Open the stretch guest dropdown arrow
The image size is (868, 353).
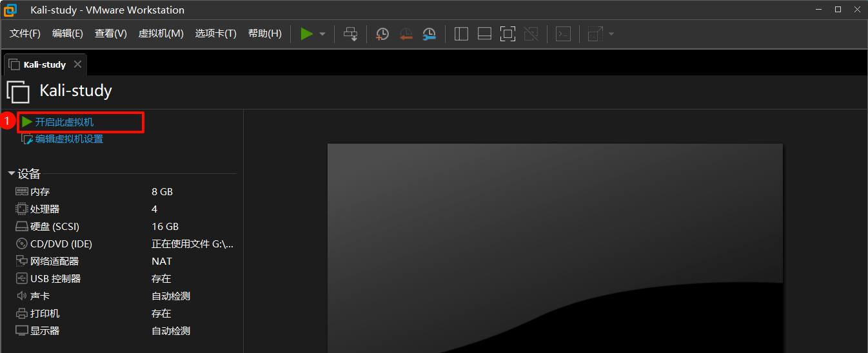pyautogui.click(x=611, y=34)
